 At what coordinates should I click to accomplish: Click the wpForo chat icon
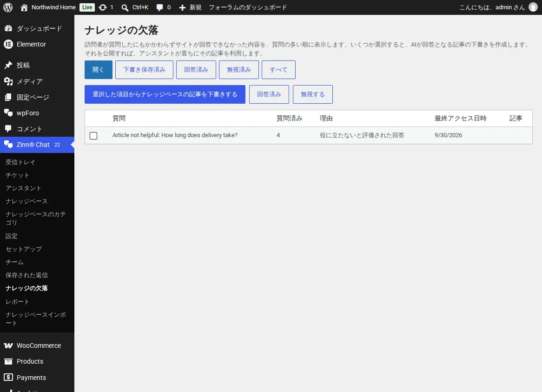(8, 113)
